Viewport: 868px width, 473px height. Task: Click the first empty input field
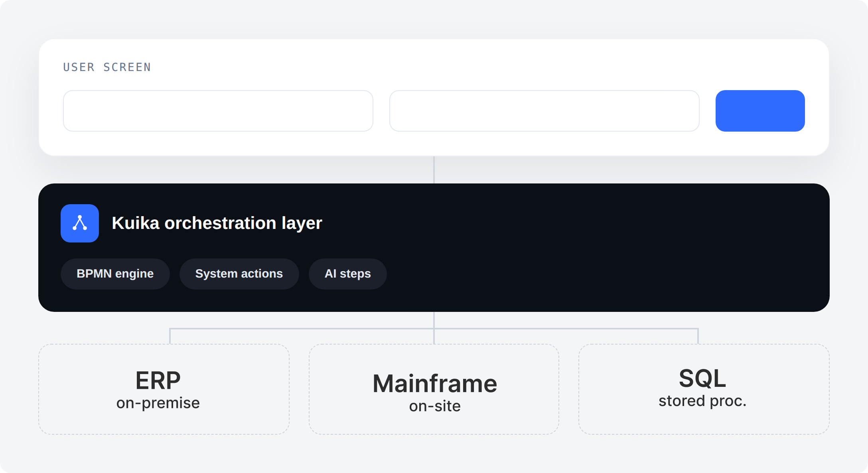pos(218,111)
